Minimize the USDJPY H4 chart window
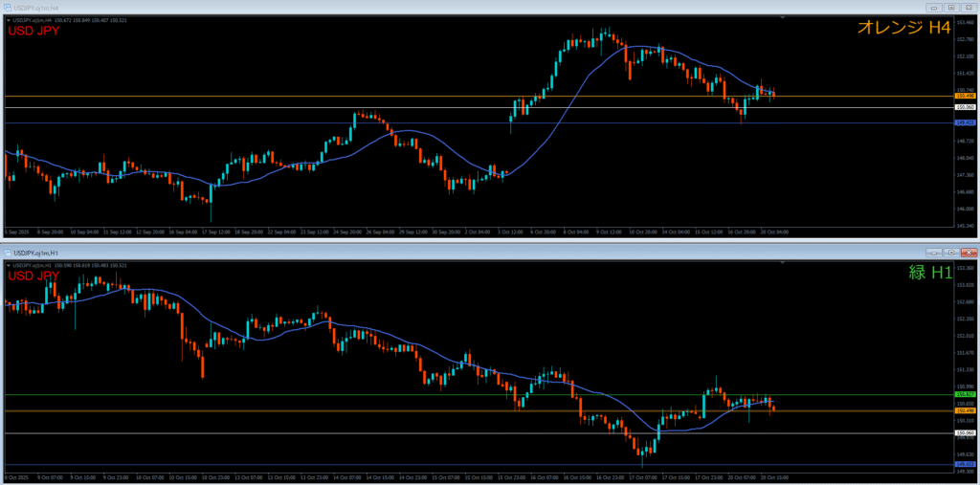This screenshot has width=980, height=485. [x=934, y=7]
